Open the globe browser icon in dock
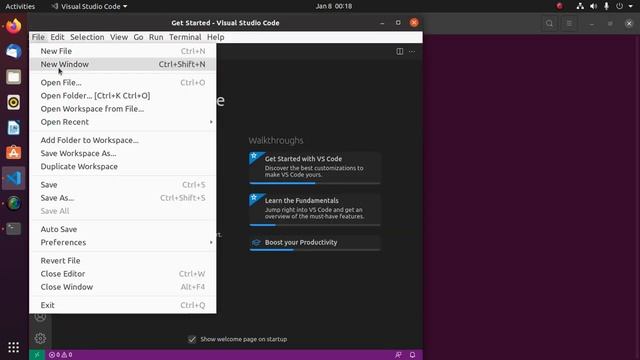 [13, 203]
